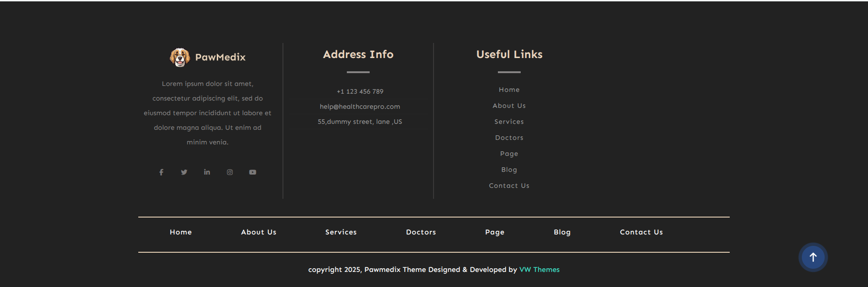Select Blog in bottom footer menu
The width and height of the screenshot is (868, 287).
[562, 232]
